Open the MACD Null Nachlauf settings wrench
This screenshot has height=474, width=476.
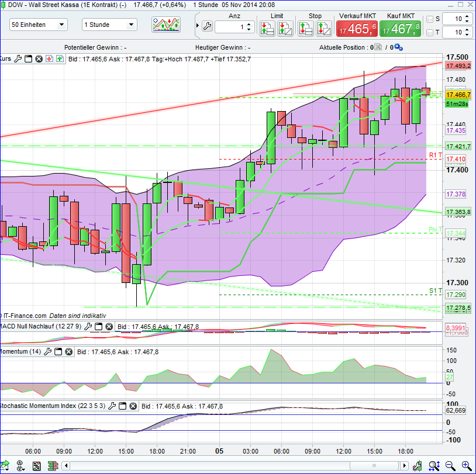pyautogui.click(x=88, y=327)
